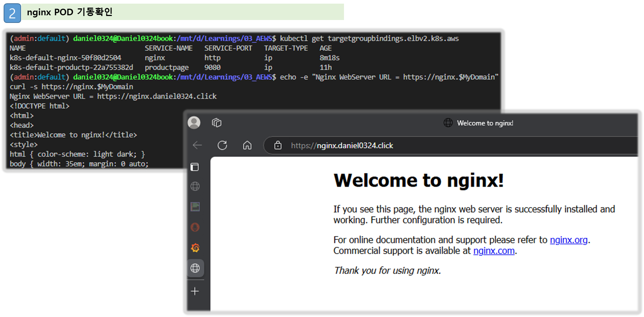The width and height of the screenshot is (644, 317).
Task: Select the first globe tab in sidebar
Action: [x=195, y=186]
